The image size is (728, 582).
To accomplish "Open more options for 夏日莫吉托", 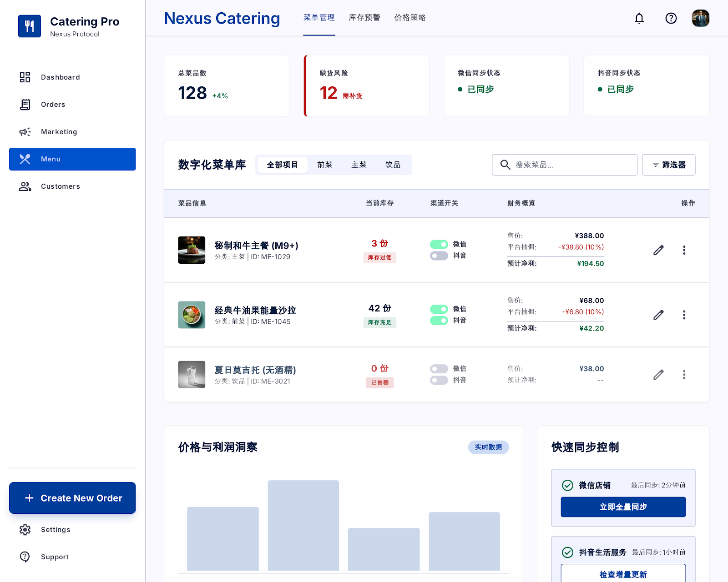I will point(684,374).
